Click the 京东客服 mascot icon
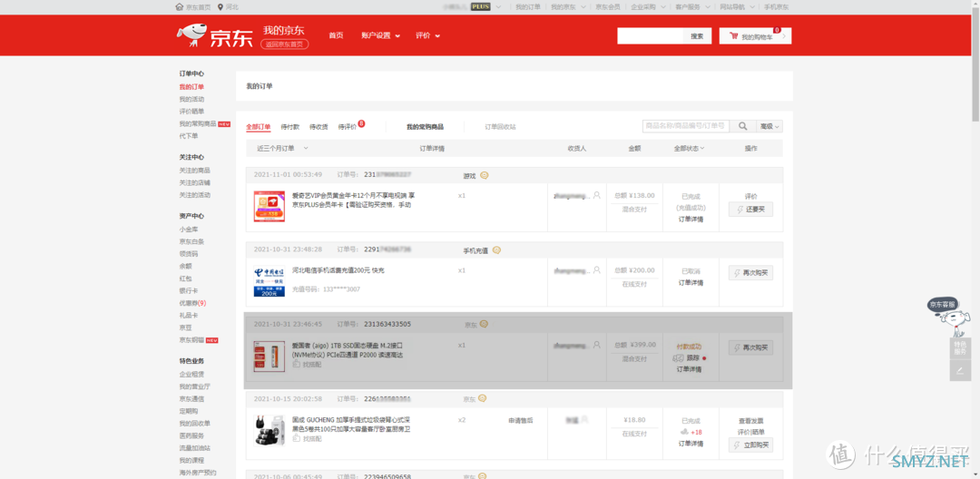The width and height of the screenshot is (980, 479). (x=949, y=318)
